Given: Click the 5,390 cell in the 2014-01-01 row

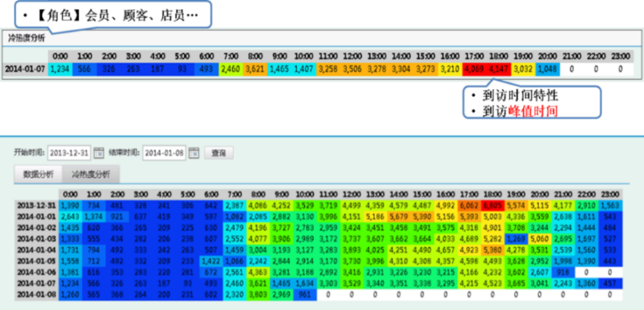Looking at the screenshot, I should [x=422, y=216].
